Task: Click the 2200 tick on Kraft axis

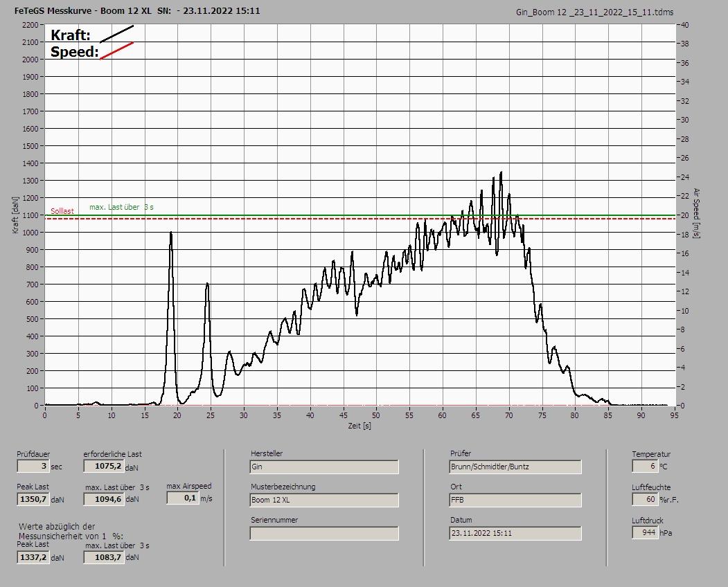Action: 30,25
